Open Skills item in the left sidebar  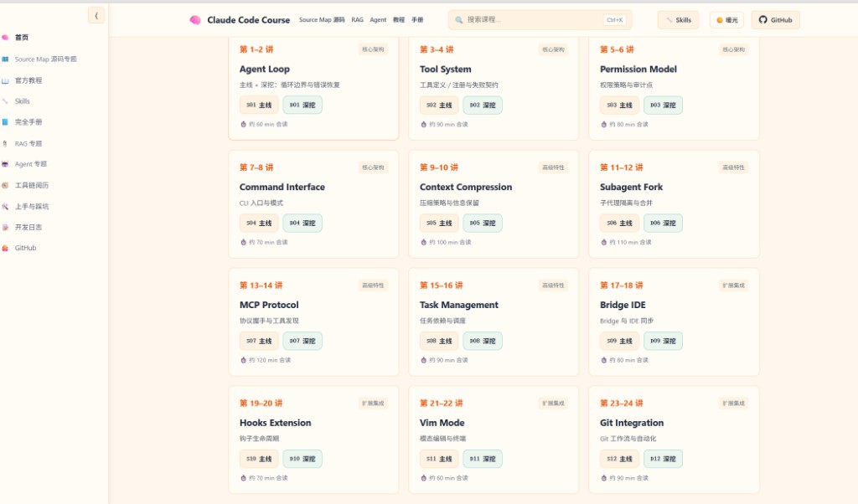[x=22, y=101]
